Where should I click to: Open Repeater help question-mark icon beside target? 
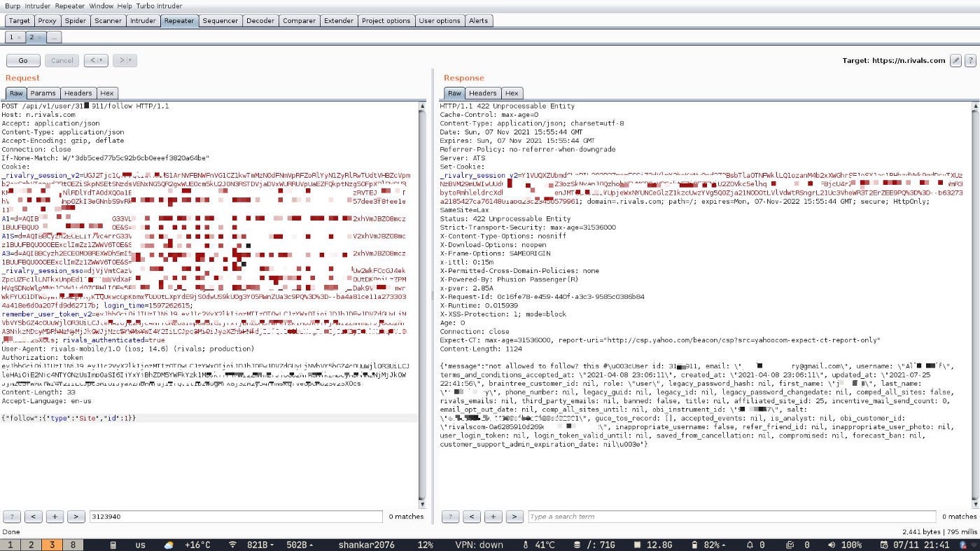pyautogui.click(x=970, y=61)
